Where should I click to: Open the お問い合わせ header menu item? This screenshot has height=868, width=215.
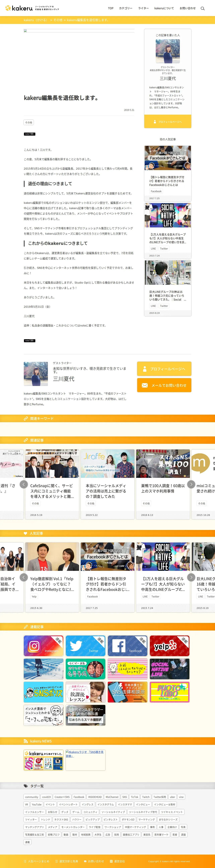coord(187,8)
